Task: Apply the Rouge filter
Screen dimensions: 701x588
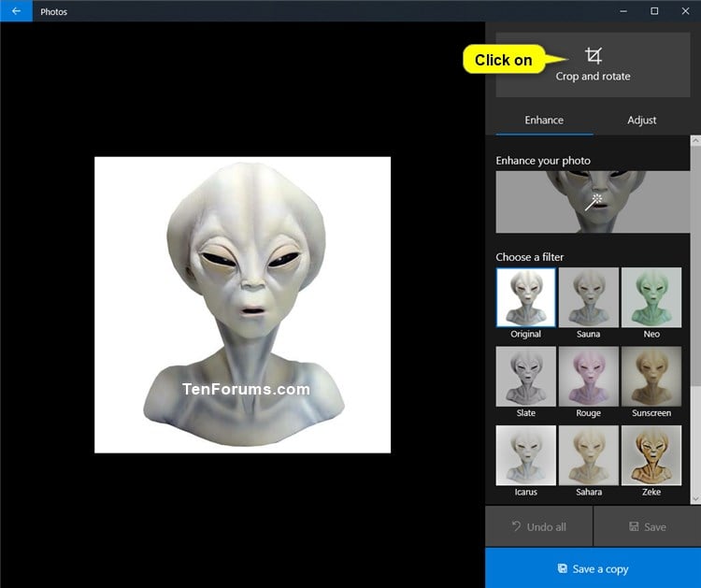Action: click(x=588, y=376)
